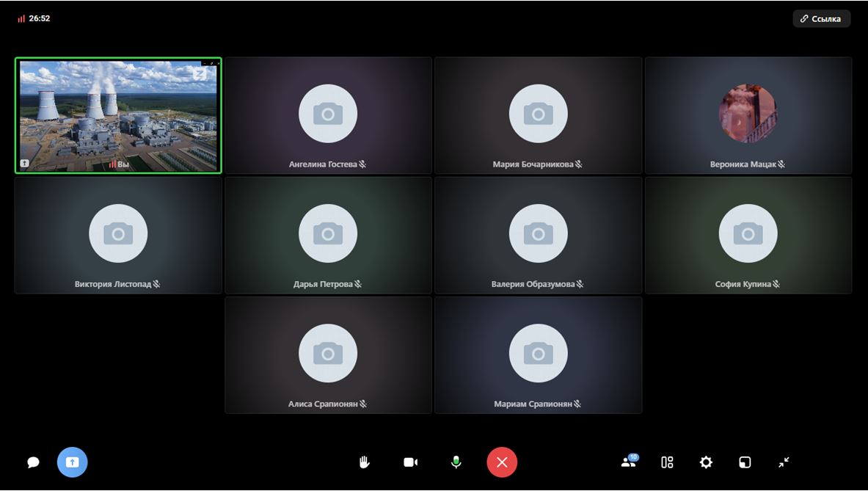The width and height of the screenshot is (868, 491).
Task: Click the muted mic icon beside Мария Бочарникова
Action: (x=578, y=164)
